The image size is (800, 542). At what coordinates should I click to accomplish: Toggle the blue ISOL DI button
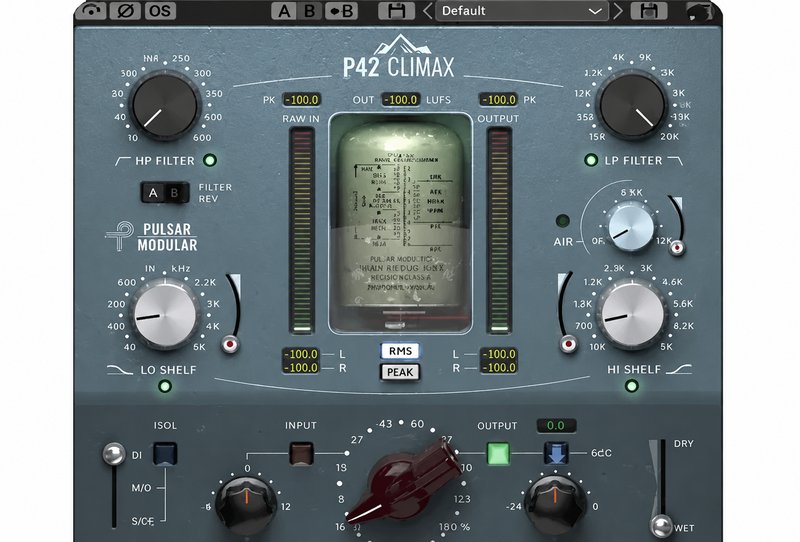coord(165,454)
